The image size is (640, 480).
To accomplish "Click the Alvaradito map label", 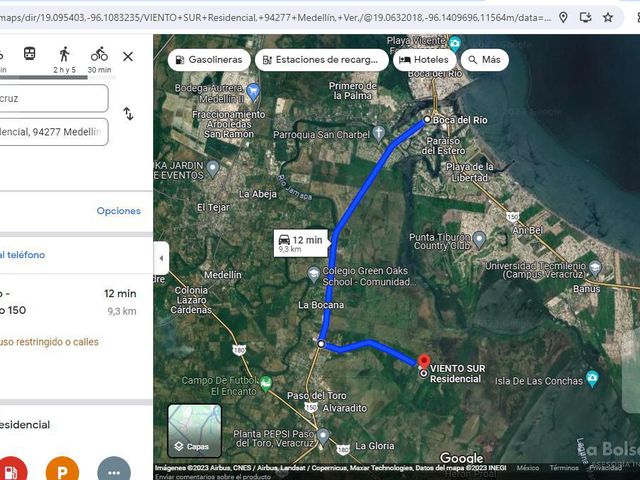I will point(344,408).
